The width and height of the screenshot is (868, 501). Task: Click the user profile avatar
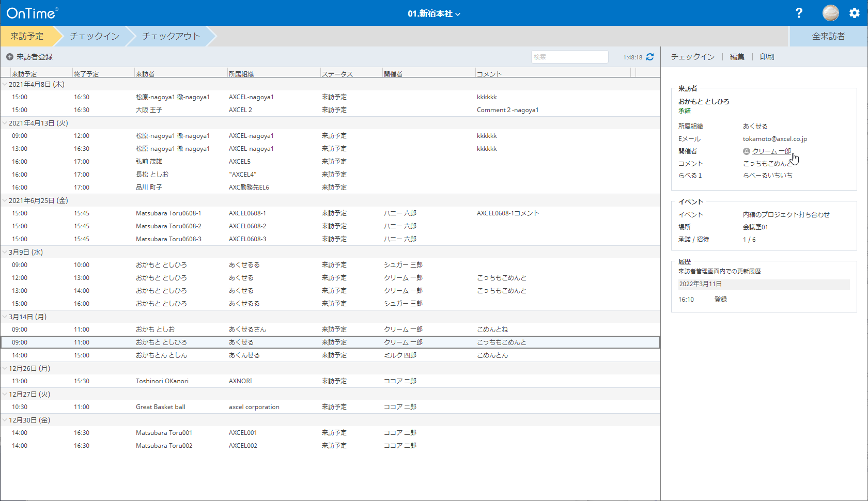[830, 13]
